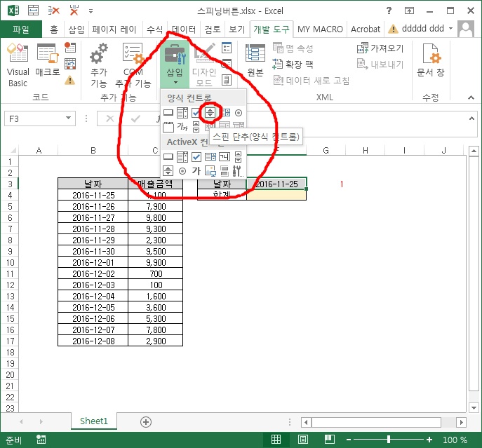Insert ActiveX Text Box
482x448 pixels.
pos(225,157)
